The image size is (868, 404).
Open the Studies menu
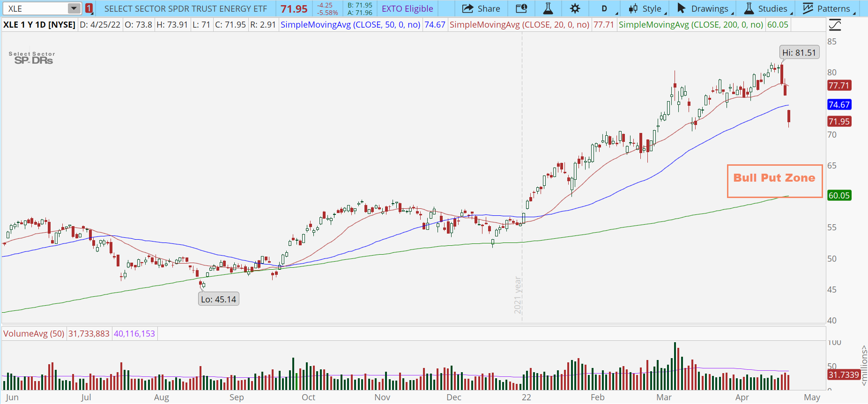point(767,8)
